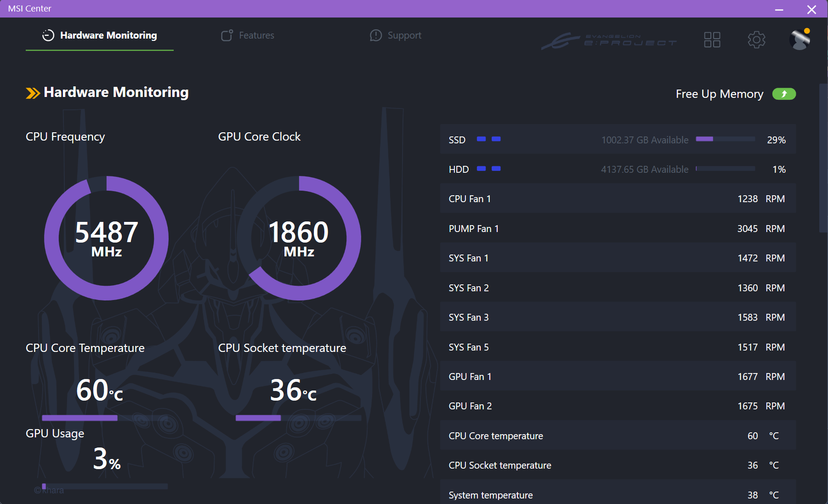Select the SYS Fan 1 row

(618, 258)
